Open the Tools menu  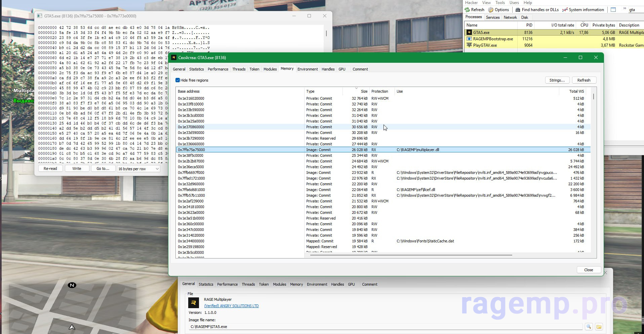click(500, 3)
